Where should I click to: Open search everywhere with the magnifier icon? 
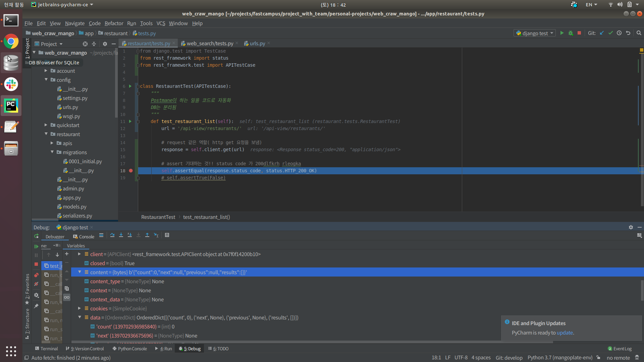coord(638,33)
